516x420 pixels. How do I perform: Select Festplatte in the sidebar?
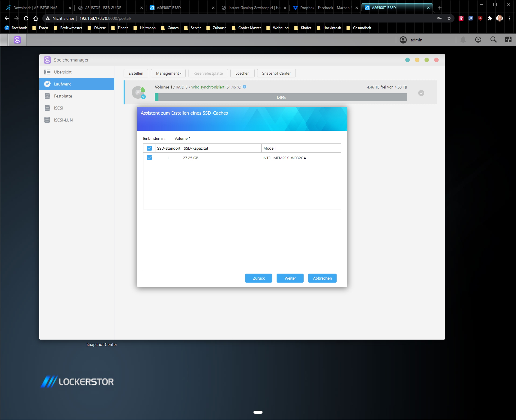77,96
